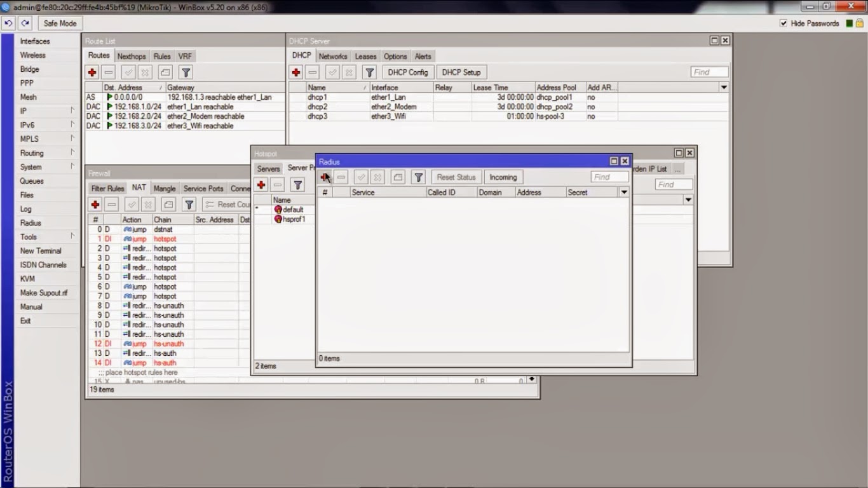Switch to Mangle tab in Firewall

coord(165,188)
